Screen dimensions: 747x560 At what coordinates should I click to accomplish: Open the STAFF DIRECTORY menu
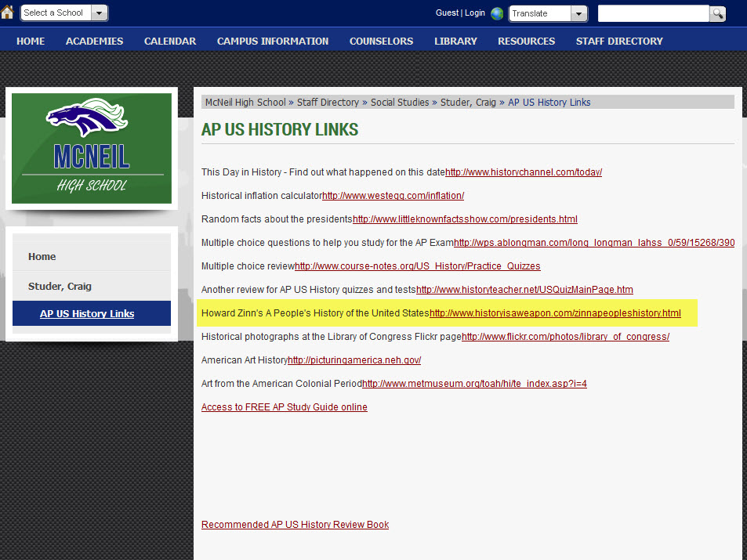pos(619,41)
